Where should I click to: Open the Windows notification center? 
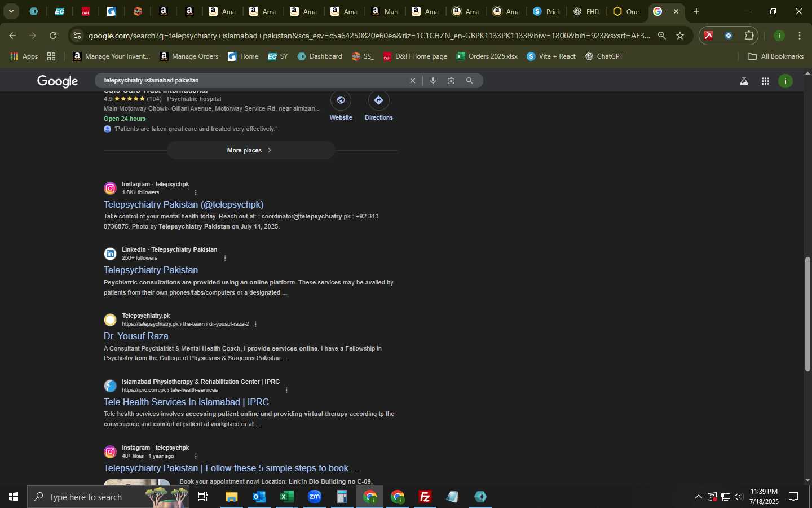click(793, 497)
